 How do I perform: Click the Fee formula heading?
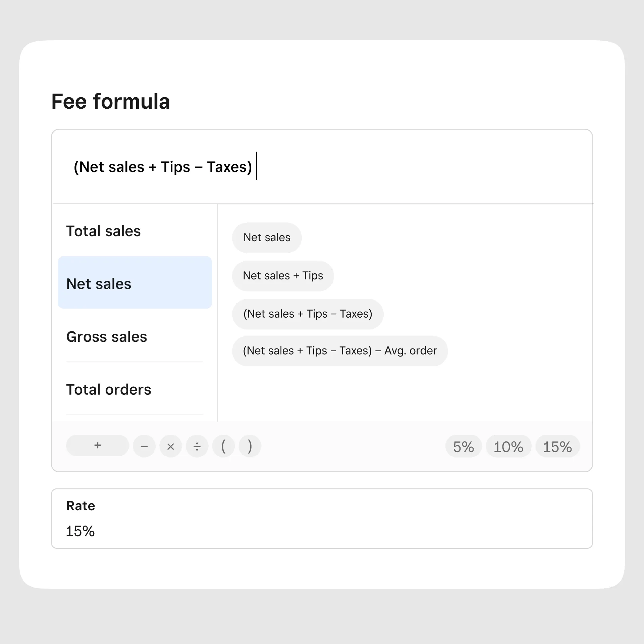click(x=111, y=101)
